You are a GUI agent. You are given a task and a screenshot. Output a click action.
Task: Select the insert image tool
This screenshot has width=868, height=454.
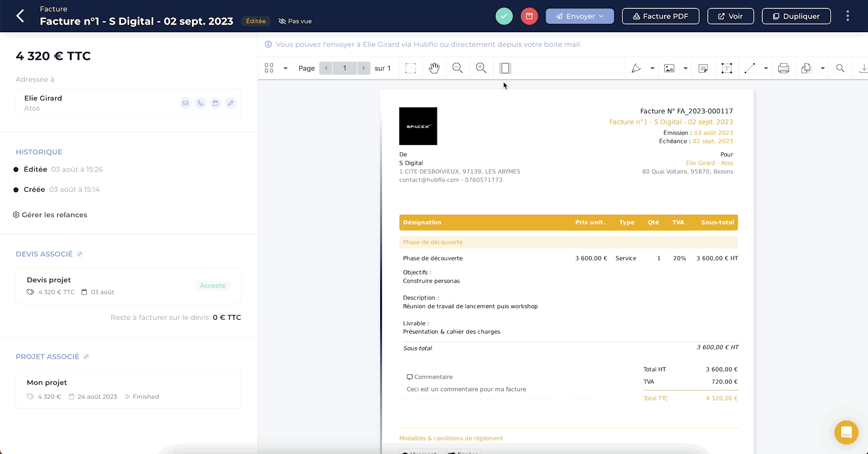click(669, 68)
